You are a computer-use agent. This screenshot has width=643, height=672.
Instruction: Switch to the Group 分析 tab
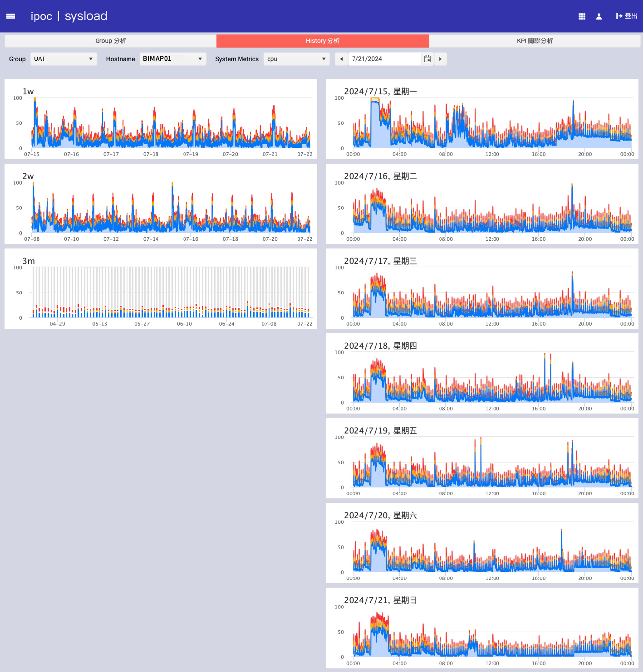click(x=111, y=41)
